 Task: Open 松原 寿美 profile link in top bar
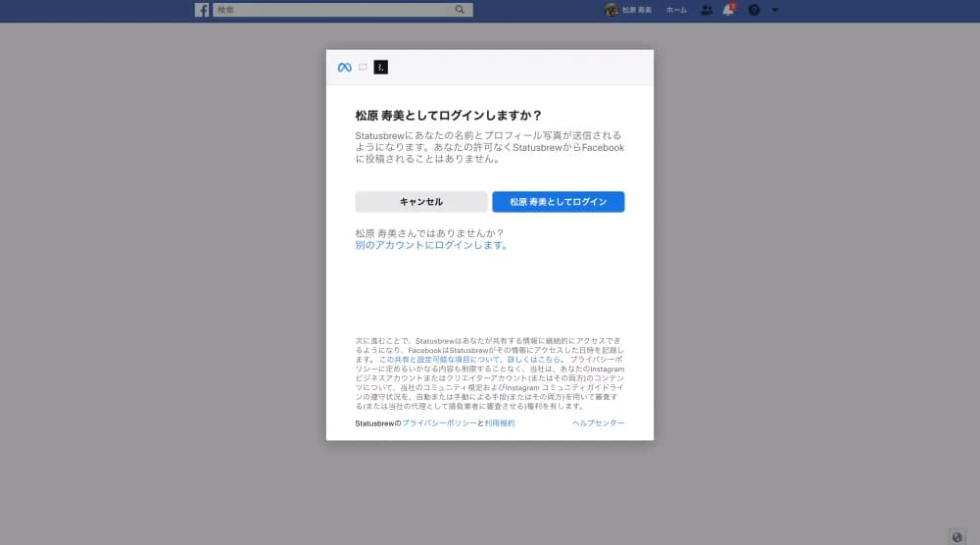tap(636, 10)
